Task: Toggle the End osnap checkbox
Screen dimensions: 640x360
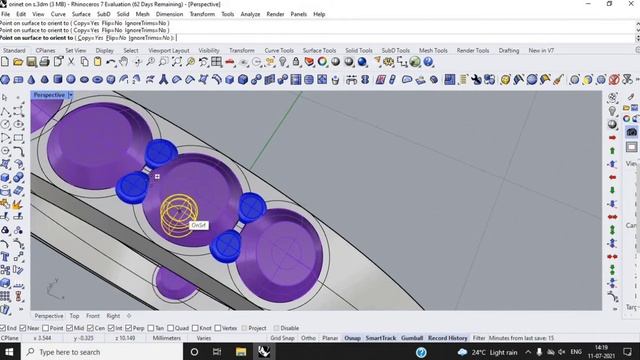Action: pyautogui.click(x=3, y=328)
